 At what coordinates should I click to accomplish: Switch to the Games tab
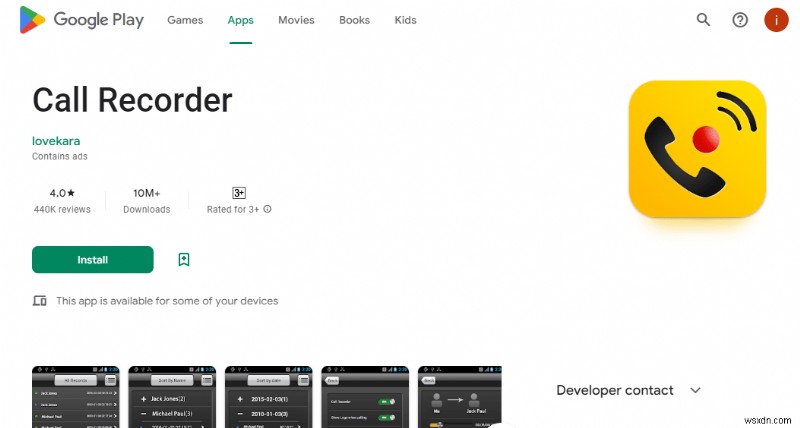point(184,20)
